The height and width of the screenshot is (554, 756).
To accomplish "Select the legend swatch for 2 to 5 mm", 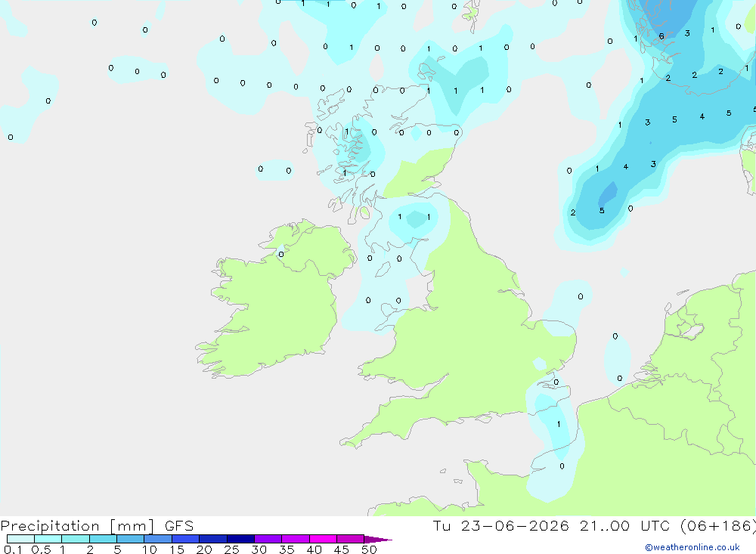I will click(x=103, y=539).
